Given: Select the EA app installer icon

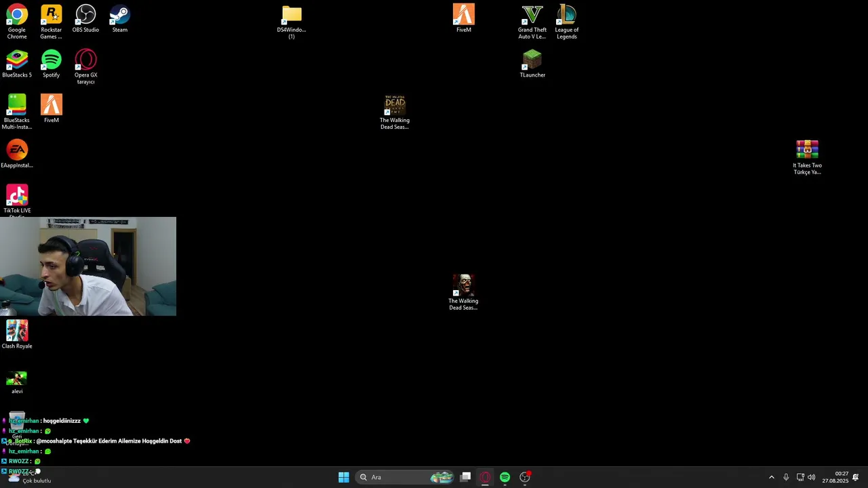Looking at the screenshot, I should click(x=17, y=154).
